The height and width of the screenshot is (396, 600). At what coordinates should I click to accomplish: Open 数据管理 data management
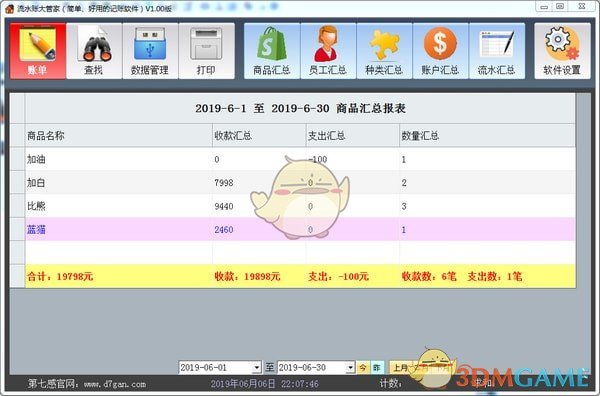(x=150, y=51)
